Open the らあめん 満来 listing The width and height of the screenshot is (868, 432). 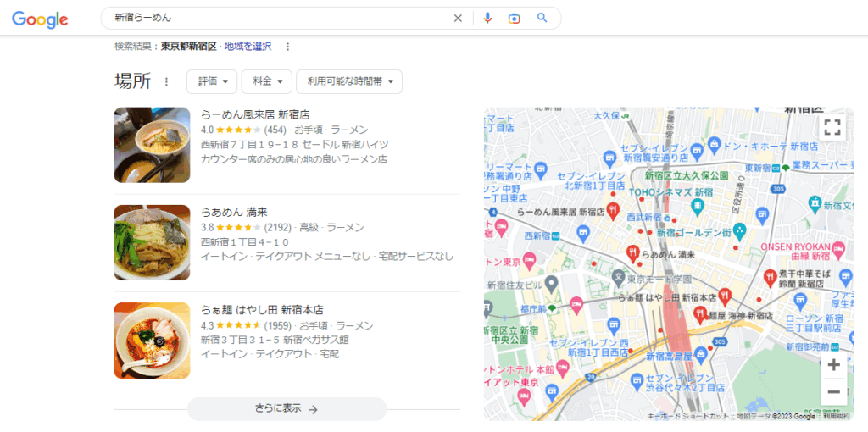[x=234, y=212]
